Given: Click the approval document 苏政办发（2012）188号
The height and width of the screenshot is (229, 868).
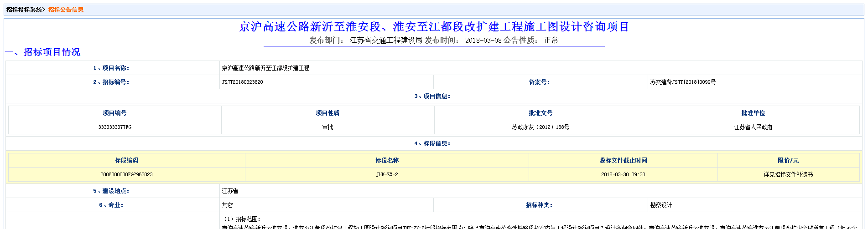Looking at the screenshot, I should 540,127.
